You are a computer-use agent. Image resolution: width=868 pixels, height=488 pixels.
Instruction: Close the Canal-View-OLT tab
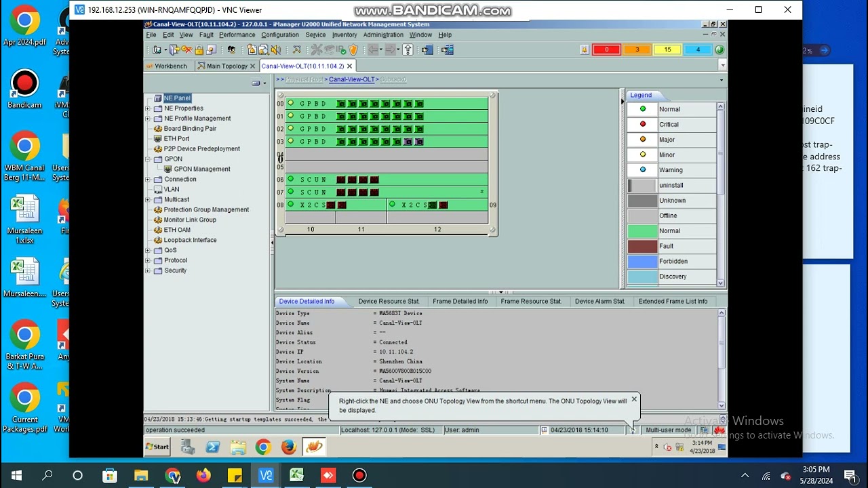click(x=350, y=66)
